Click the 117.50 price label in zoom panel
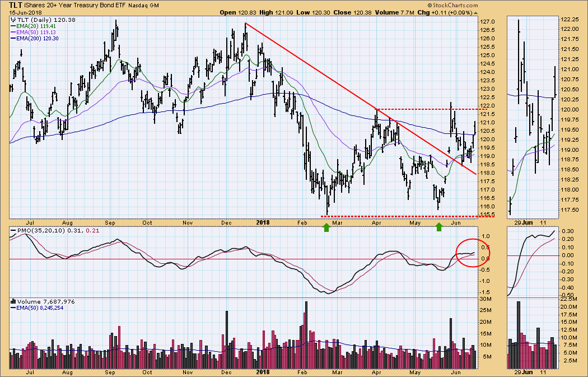The width and height of the screenshot is (588, 377). point(570,210)
